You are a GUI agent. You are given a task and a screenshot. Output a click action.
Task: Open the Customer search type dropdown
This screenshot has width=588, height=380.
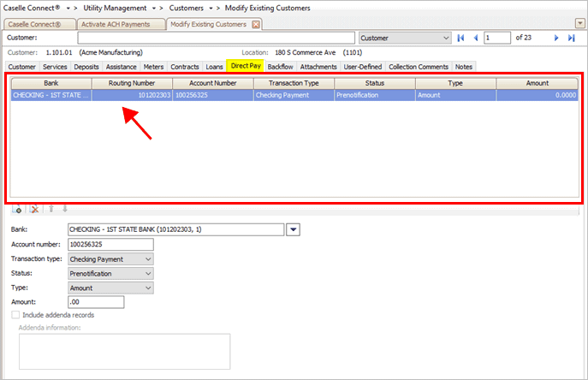point(445,39)
